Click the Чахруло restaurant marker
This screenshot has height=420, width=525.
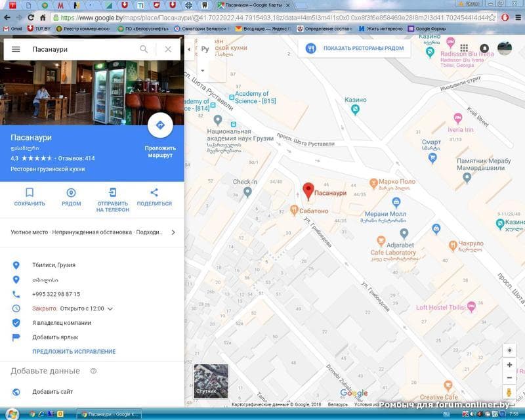point(453,246)
